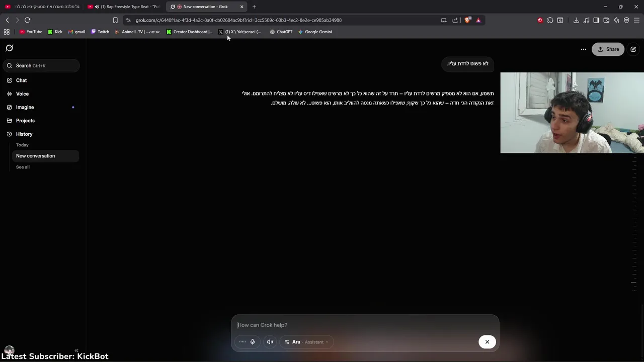Click the Share button
Screen dimensions: 644x362
pos(608,49)
